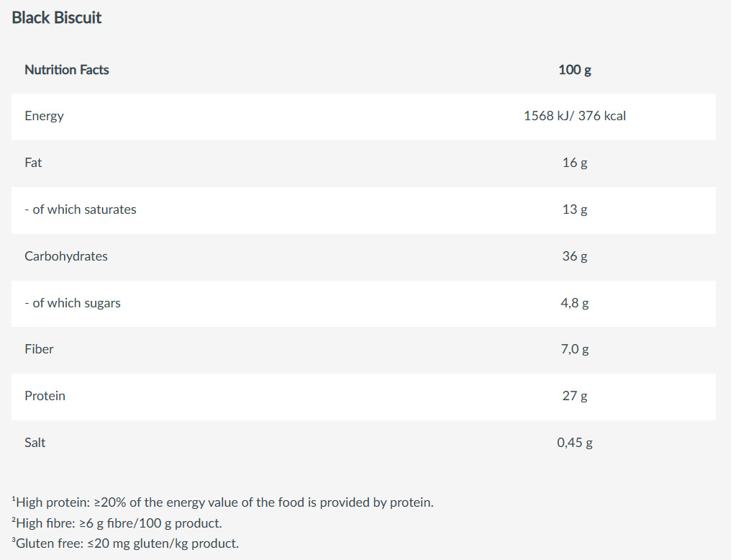The height and width of the screenshot is (560, 731).
Task: Select the 4,8 g sugars value
Action: pos(574,303)
